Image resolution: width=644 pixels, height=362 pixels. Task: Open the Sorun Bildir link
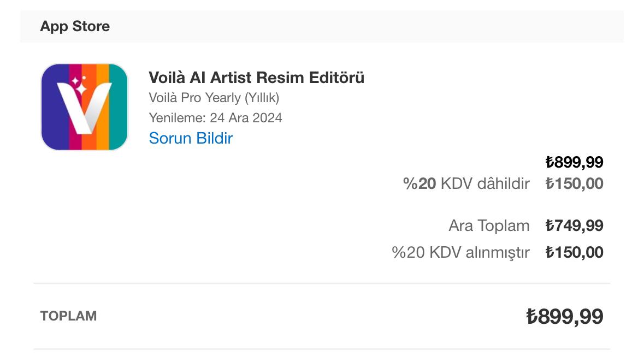pos(190,138)
